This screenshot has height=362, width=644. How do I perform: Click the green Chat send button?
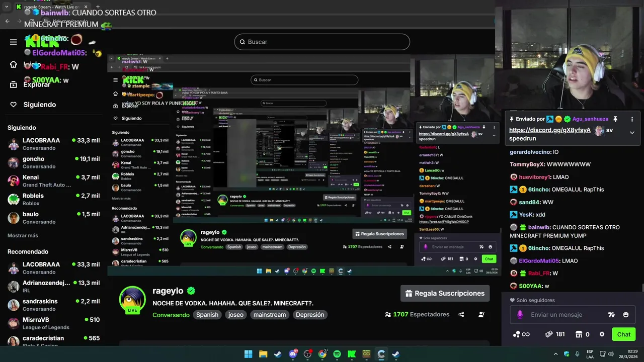click(623, 334)
